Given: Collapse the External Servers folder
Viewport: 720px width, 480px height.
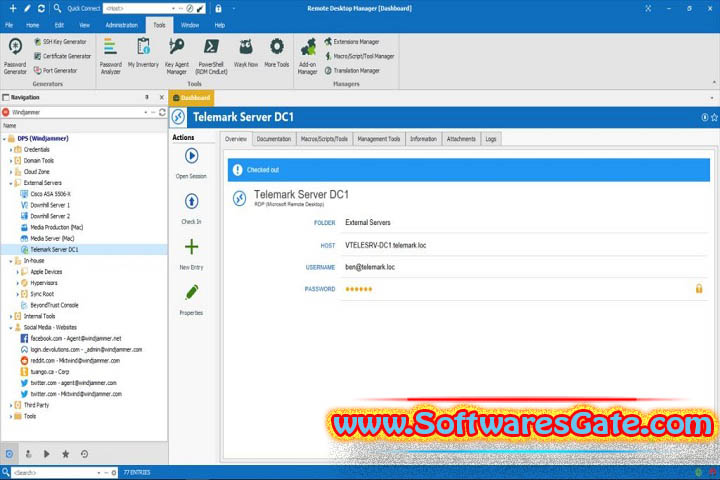Looking at the screenshot, I should click(x=11, y=183).
